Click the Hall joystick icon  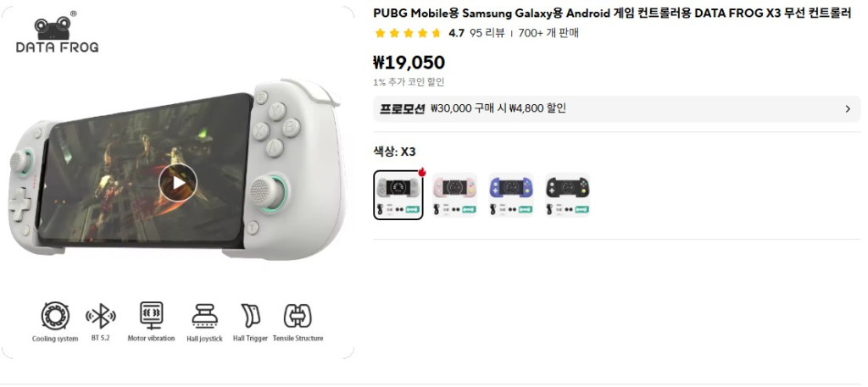pyautogui.click(x=205, y=316)
